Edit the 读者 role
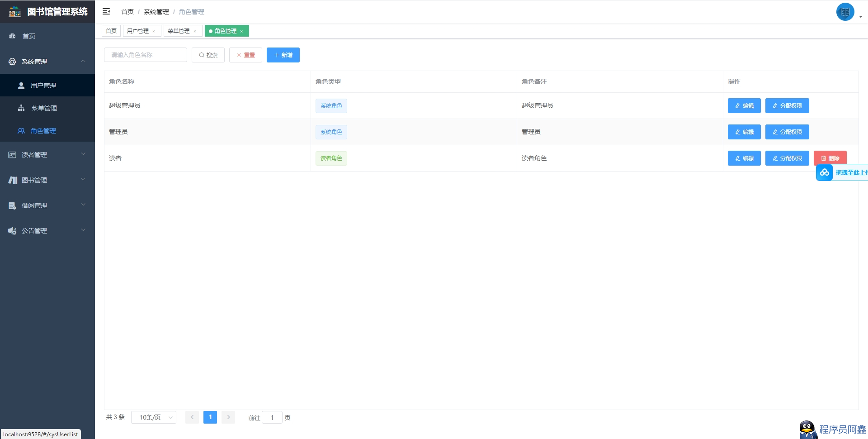The image size is (868, 439). 744,158
